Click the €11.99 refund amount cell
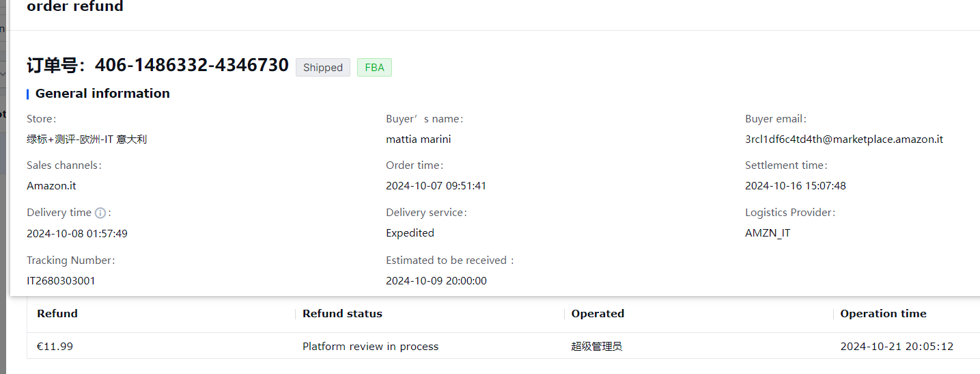Image resolution: width=980 pixels, height=374 pixels. click(x=55, y=347)
